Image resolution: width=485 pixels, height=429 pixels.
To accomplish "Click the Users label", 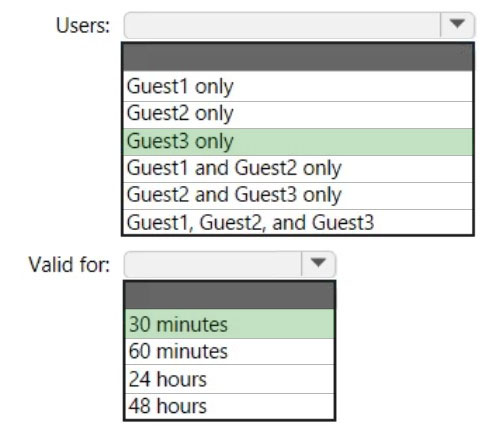I will click(x=83, y=26).
